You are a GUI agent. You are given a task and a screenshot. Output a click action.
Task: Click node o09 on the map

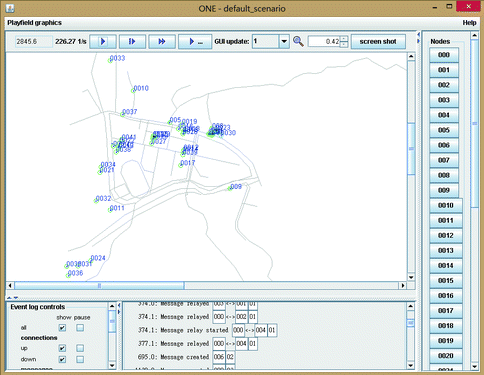230,189
